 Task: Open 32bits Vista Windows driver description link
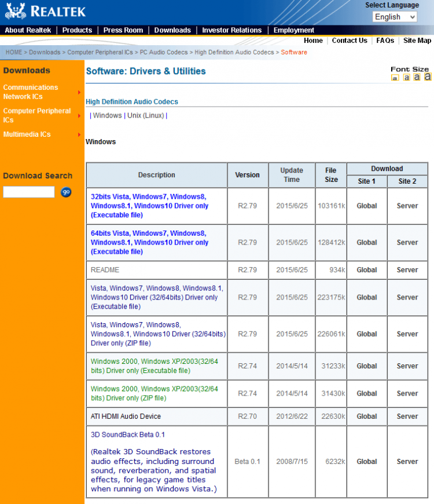(x=150, y=206)
